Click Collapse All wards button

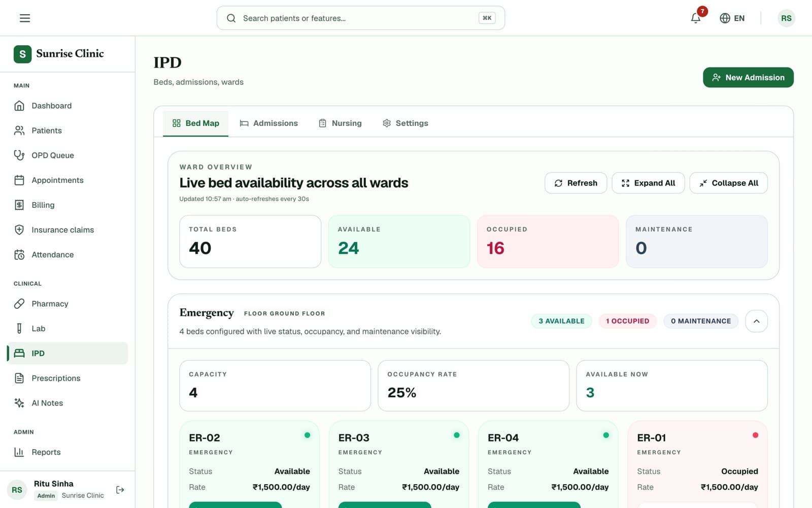click(728, 183)
